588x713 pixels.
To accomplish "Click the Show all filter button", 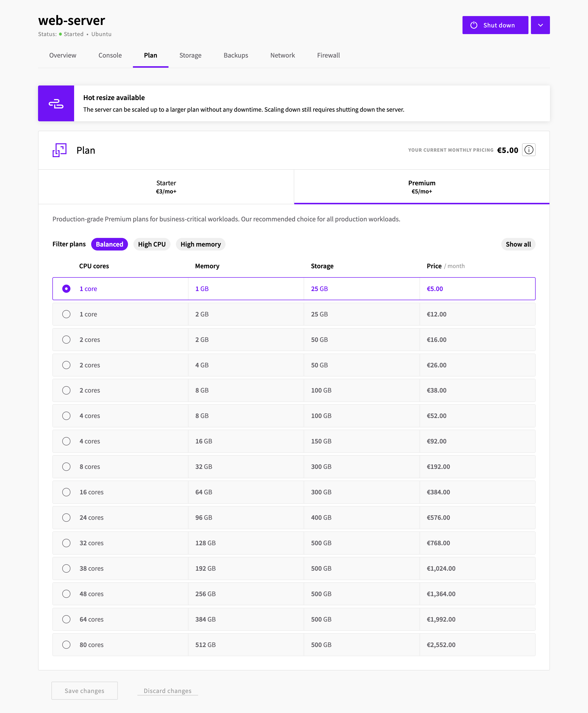I will 518,244.
